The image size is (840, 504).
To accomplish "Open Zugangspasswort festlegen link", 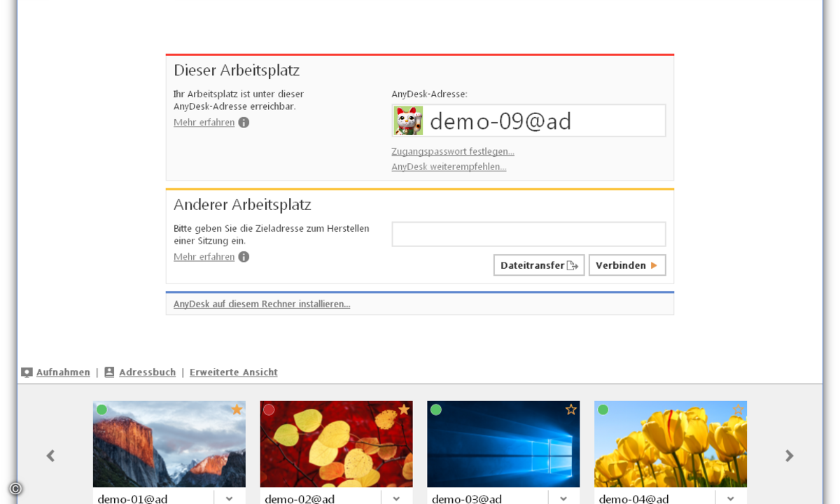I will click(x=453, y=151).
